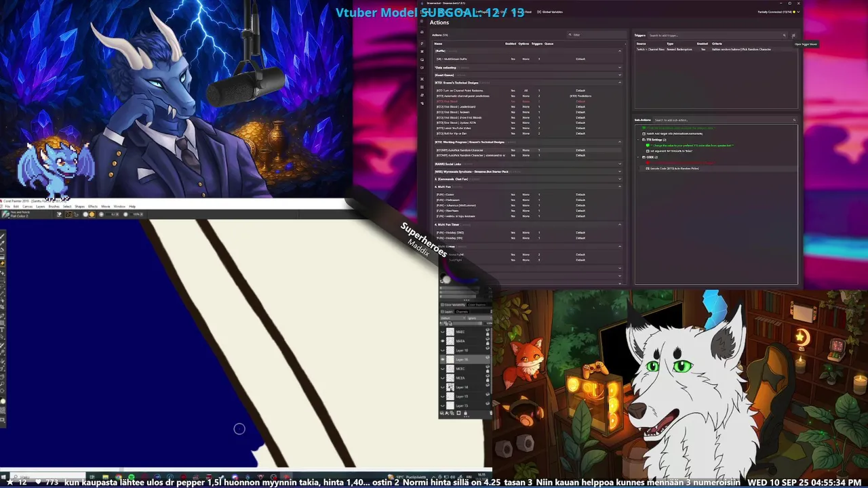Select the Magnifier tool in Painter toolbox
The width and height of the screenshot is (868, 488).
[3, 384]
